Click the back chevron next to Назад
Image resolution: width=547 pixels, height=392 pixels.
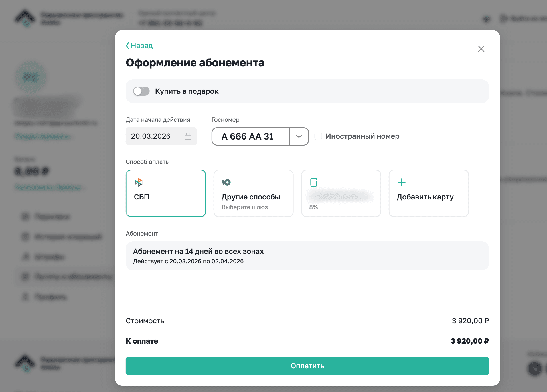[127, 46]
